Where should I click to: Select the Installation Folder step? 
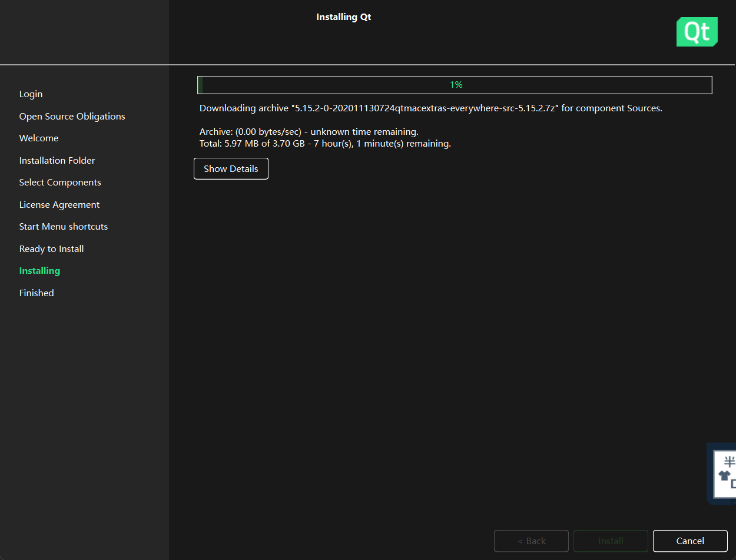(57, 161)
